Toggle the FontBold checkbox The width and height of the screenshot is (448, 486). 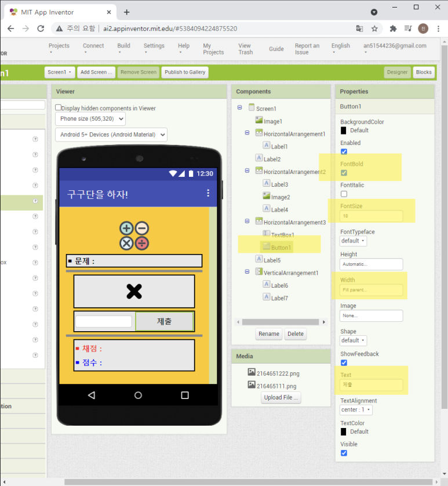pyautogui.click(x=344, y=173)
